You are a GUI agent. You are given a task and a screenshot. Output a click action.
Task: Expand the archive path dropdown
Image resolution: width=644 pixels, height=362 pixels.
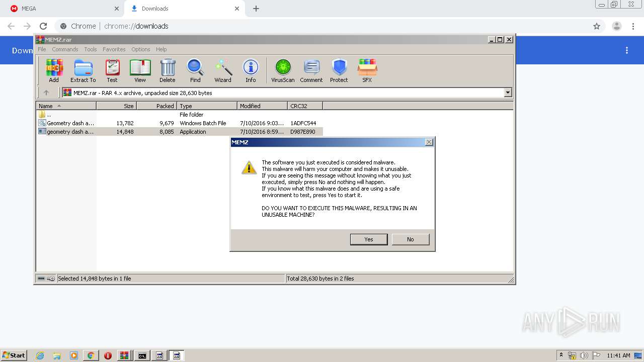click(x=508, y=93)
